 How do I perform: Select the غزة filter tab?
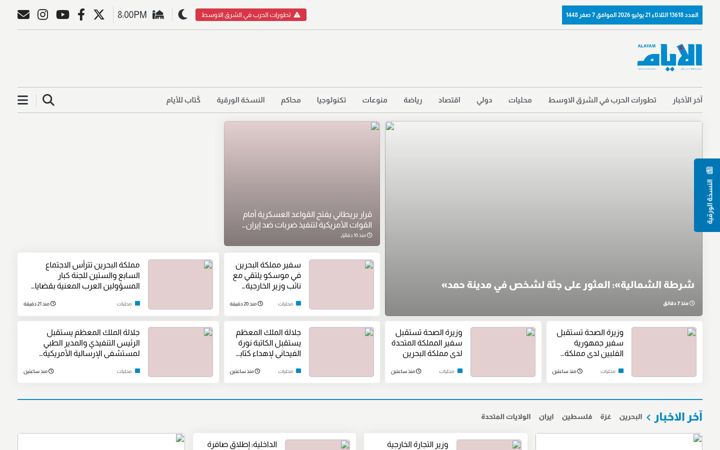[x=605, y=417]
